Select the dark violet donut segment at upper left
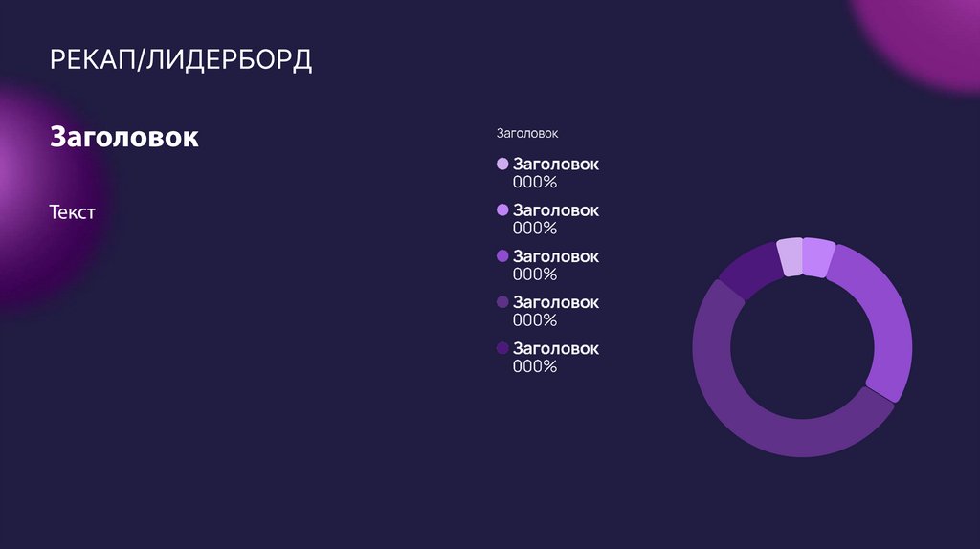 [x=749, y=273]
